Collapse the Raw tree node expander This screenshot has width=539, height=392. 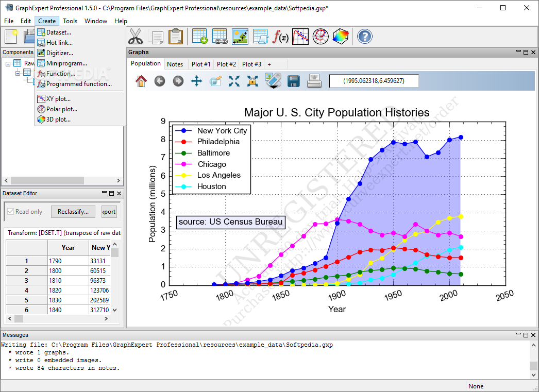8,64
